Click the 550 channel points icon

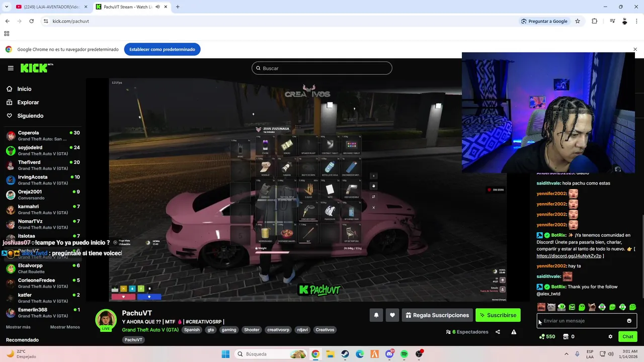click(542, 337)
